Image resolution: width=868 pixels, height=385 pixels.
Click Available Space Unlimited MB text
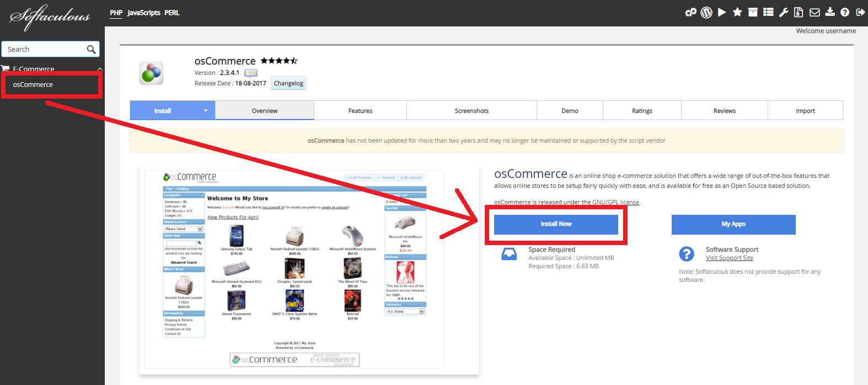point(571,258)
